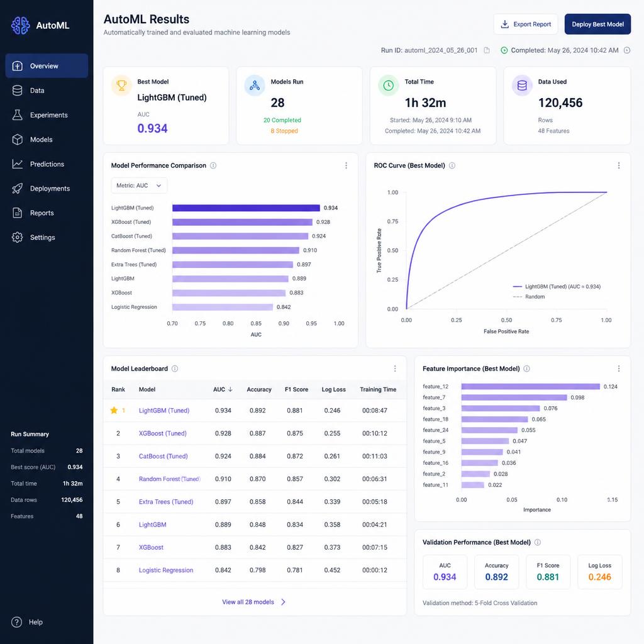Click Deploy Best Model button

(597, 25)
